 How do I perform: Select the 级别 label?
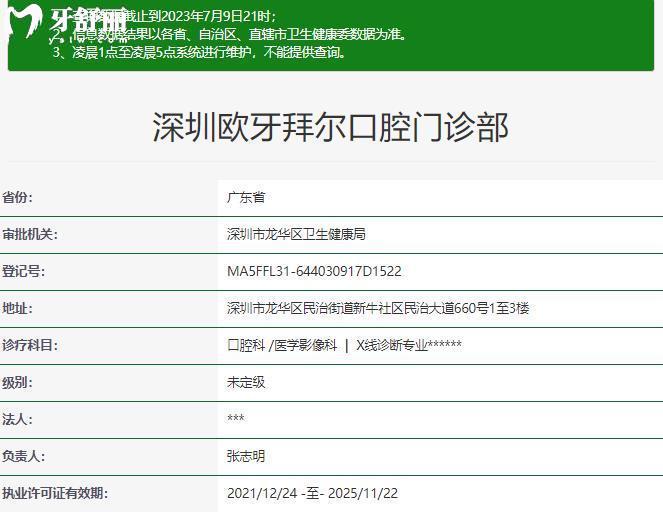(17, 382)
